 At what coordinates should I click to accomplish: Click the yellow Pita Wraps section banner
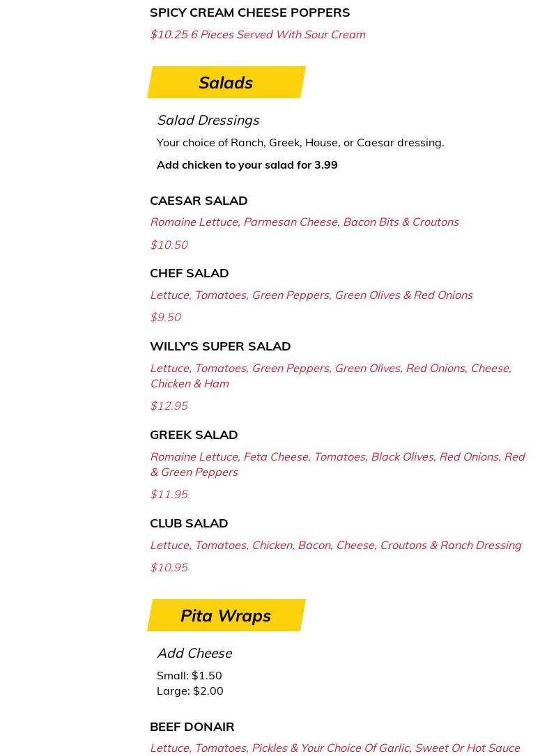click(226, 615)
